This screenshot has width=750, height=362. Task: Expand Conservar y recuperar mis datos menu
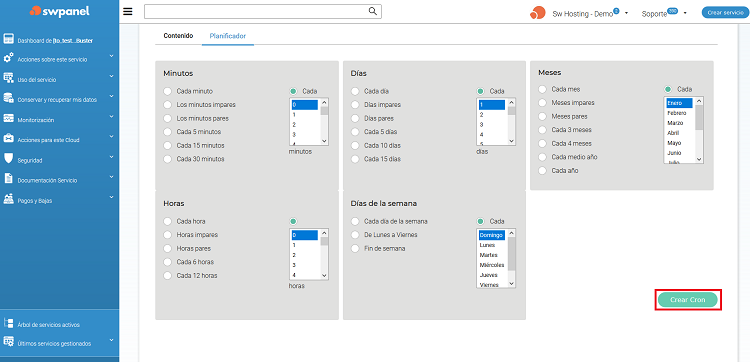click(x=111, y=96)
